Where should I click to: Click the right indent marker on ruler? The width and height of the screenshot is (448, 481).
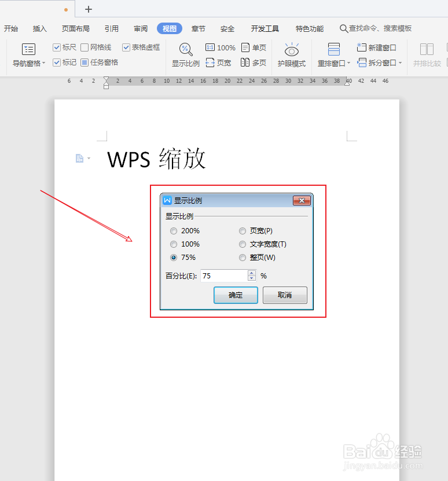tap(347, 83)
